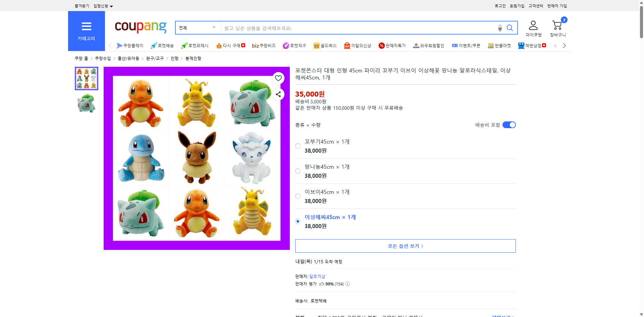Select the 이브이45cm option
The image size is (644, 317).
point(298,196)
